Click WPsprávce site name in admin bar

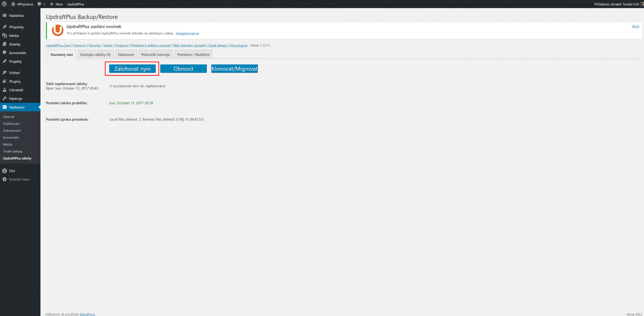[x=25, y=4]
